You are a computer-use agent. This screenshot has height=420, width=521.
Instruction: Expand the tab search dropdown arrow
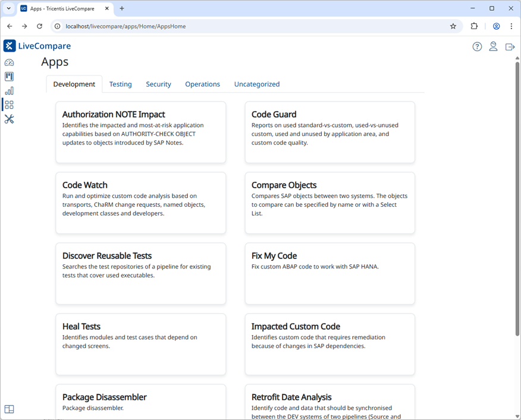[9, 9]
